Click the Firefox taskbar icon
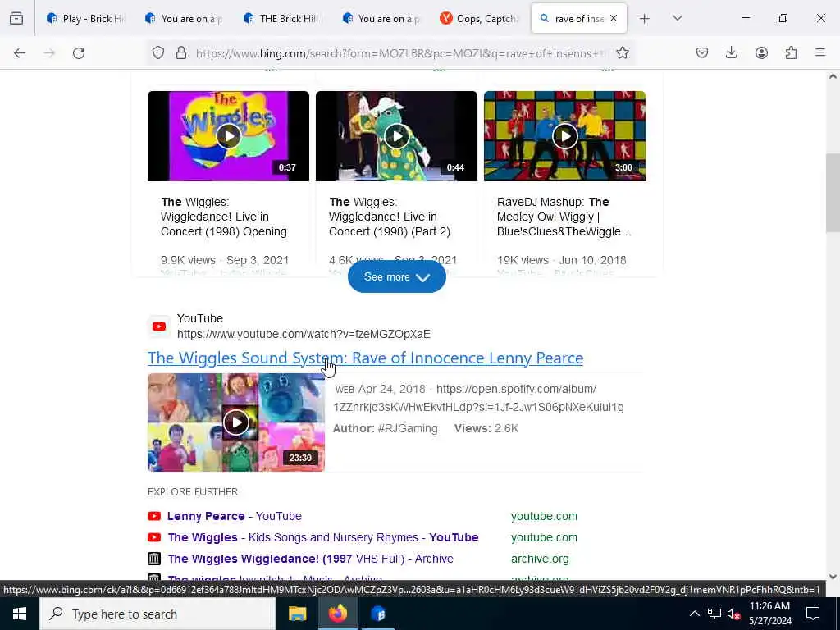 tap(338, 614)
